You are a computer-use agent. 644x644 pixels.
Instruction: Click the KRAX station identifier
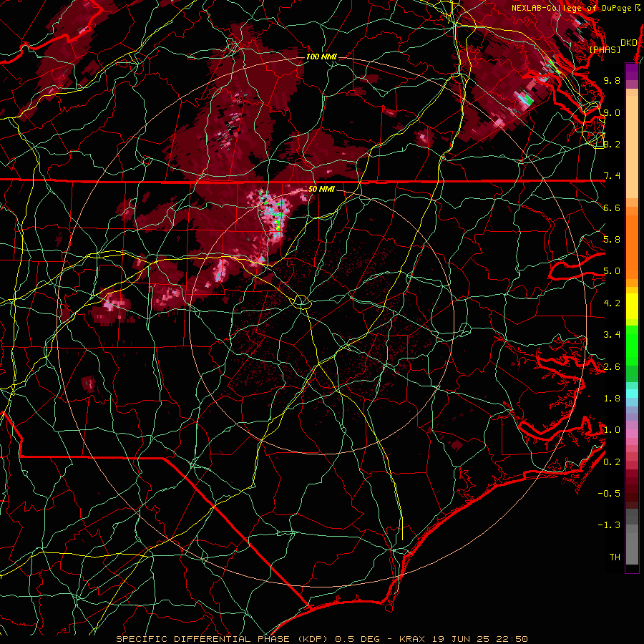click(x=414, y=639)
